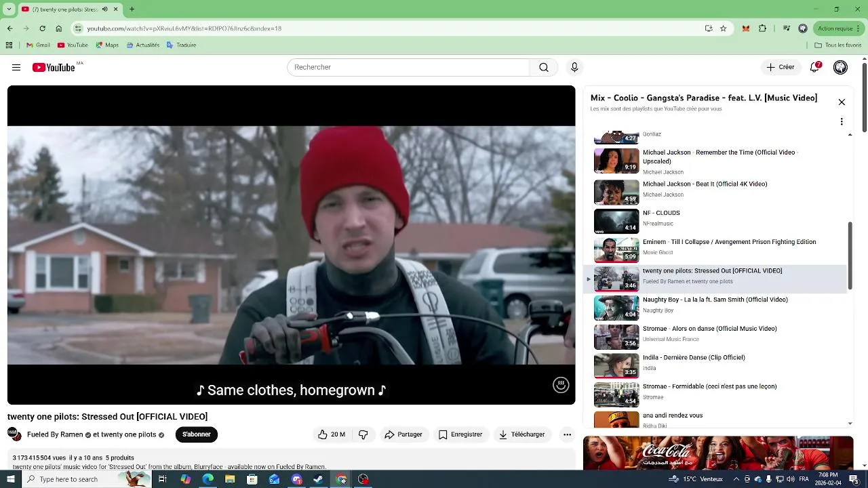Open the Fueled By Ramen channel link
Viewport: 868px width, 488px height.
coord(55,434)
